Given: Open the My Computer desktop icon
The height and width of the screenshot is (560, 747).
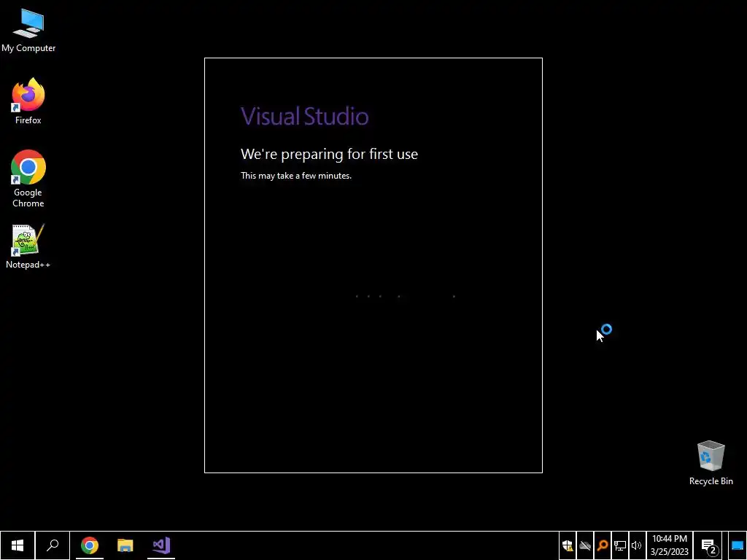Looking at the screenshot, I should pyautogui.click(x=28, y=31).
